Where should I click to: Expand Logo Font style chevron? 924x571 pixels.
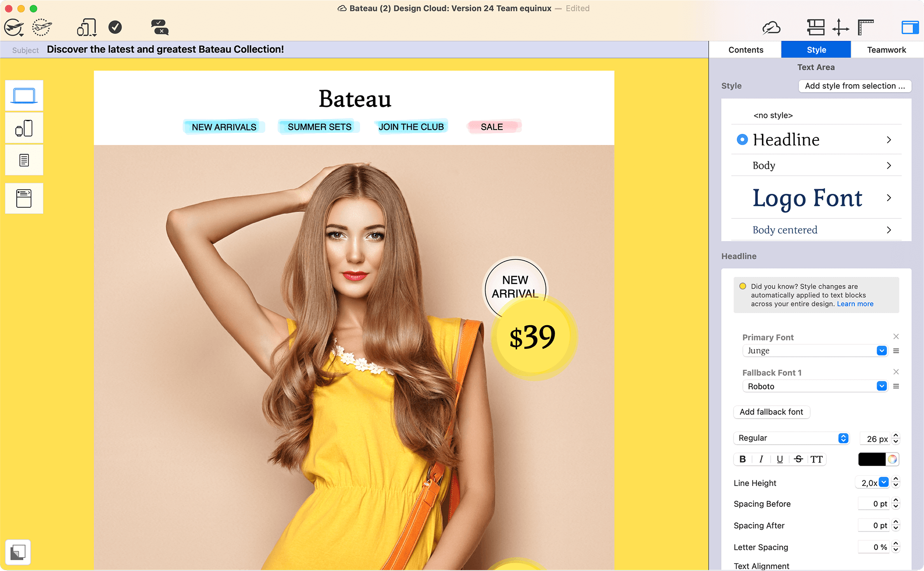pyautogui.click(x=889, y=198)
